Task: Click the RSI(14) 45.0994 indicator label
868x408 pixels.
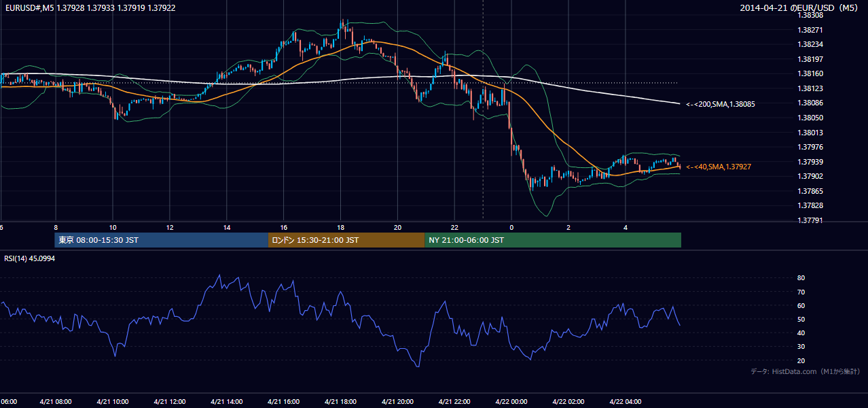Action: point(29,258)
